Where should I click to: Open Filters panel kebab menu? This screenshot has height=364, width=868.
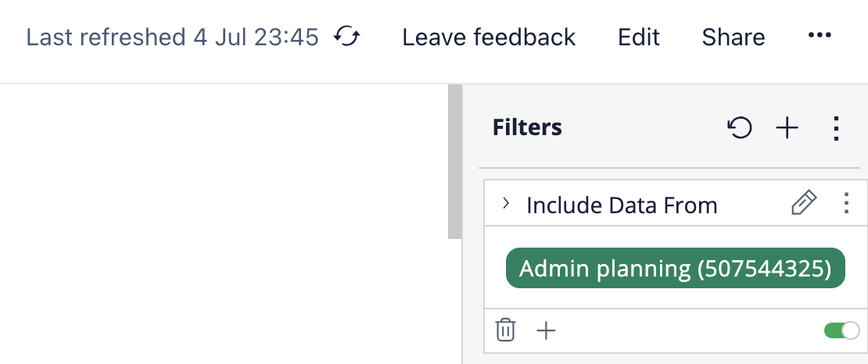coord(836,128)
